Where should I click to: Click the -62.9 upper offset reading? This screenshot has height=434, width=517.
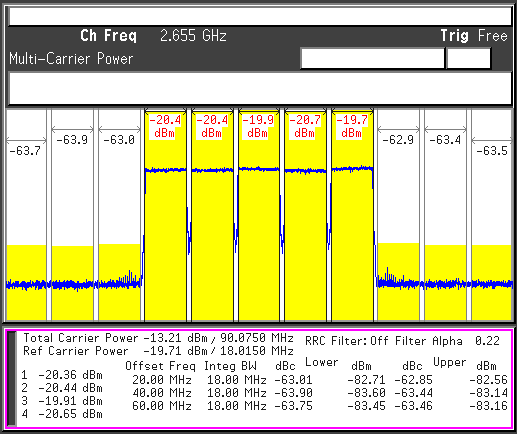pos(398,140)
